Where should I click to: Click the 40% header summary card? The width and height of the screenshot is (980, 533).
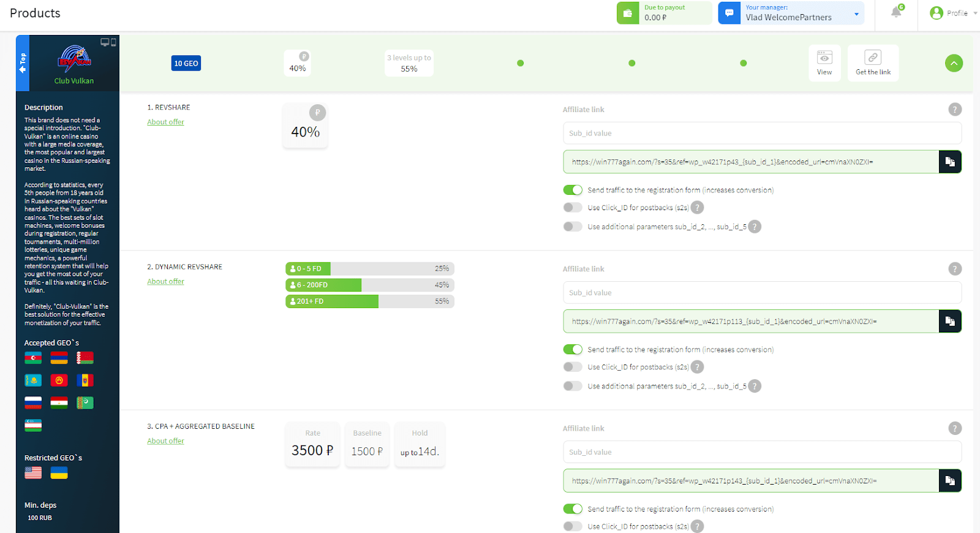(298, 63)
